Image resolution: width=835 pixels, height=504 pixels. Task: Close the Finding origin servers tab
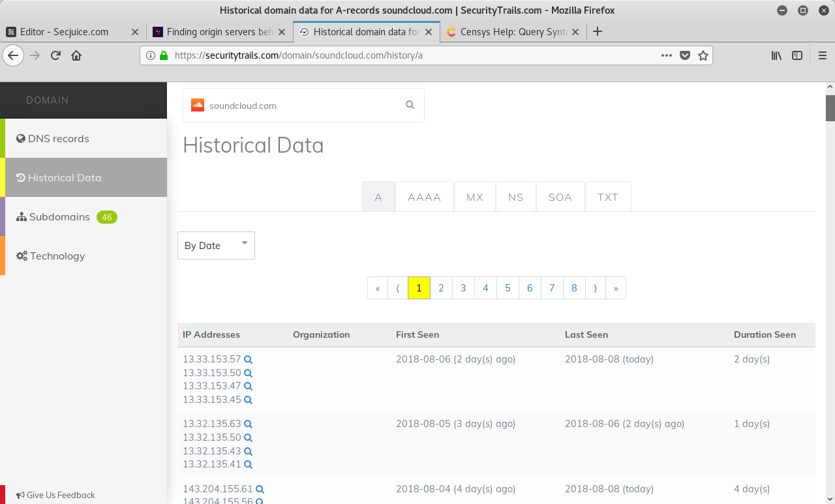[282, 31]
